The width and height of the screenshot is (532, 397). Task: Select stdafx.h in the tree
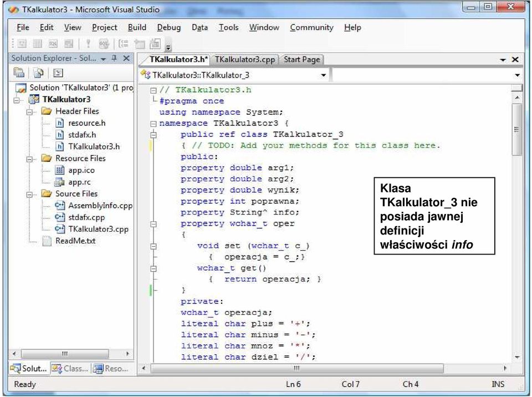pyautogui.click(x=76, y=135)
